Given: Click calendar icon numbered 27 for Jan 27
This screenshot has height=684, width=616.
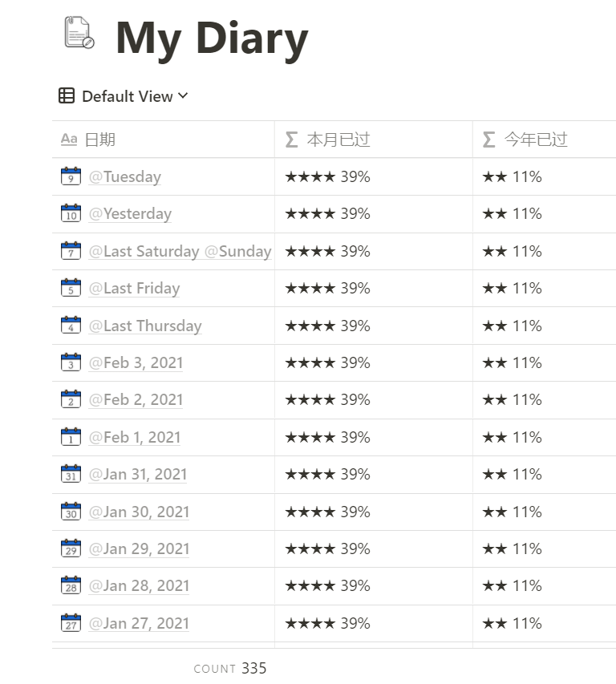Looking at the screenshot, I should 71,622.
